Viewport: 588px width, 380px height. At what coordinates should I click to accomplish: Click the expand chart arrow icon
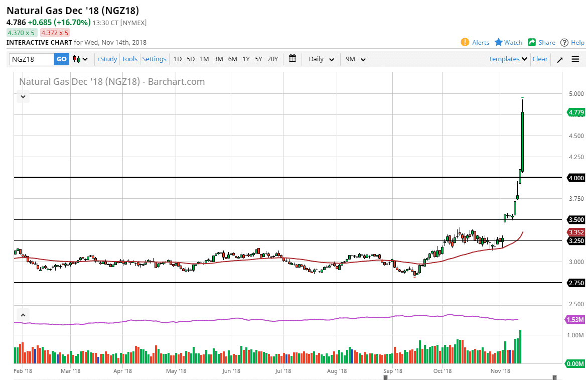560,60
